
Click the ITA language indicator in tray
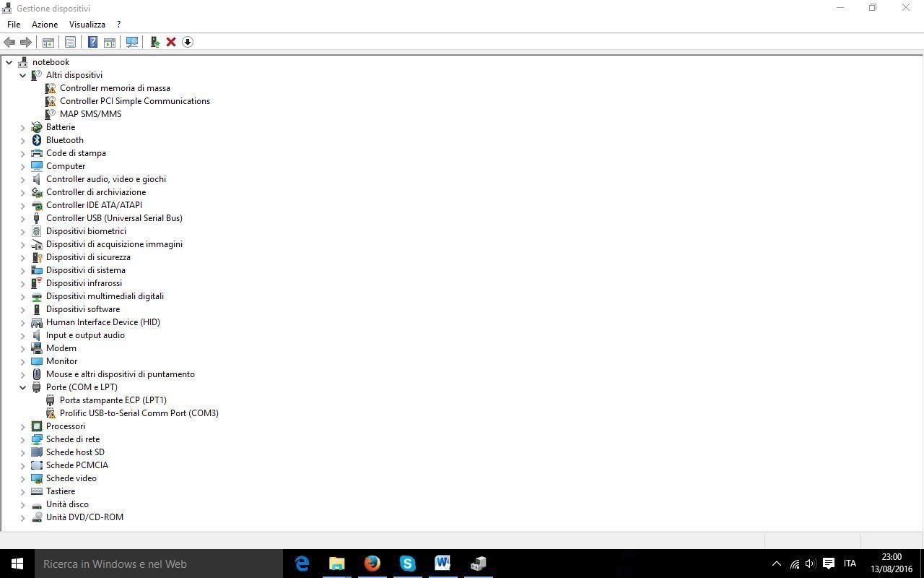[850, 564]
